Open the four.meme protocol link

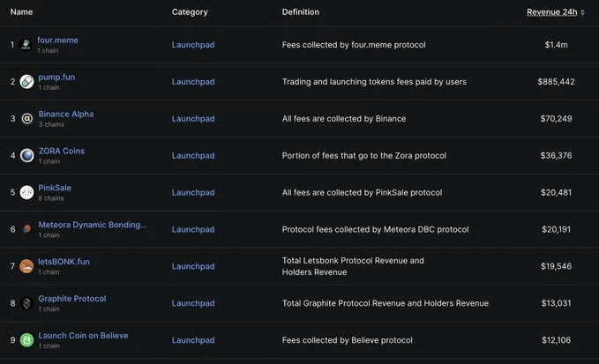(x=57, y=40)
